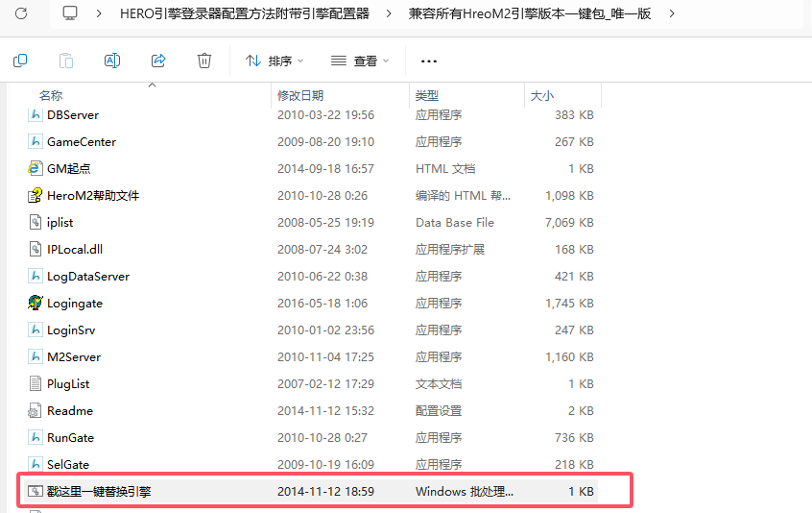Select the Readme config file icon
Viewport: 812px width, 513px height.
35,411
